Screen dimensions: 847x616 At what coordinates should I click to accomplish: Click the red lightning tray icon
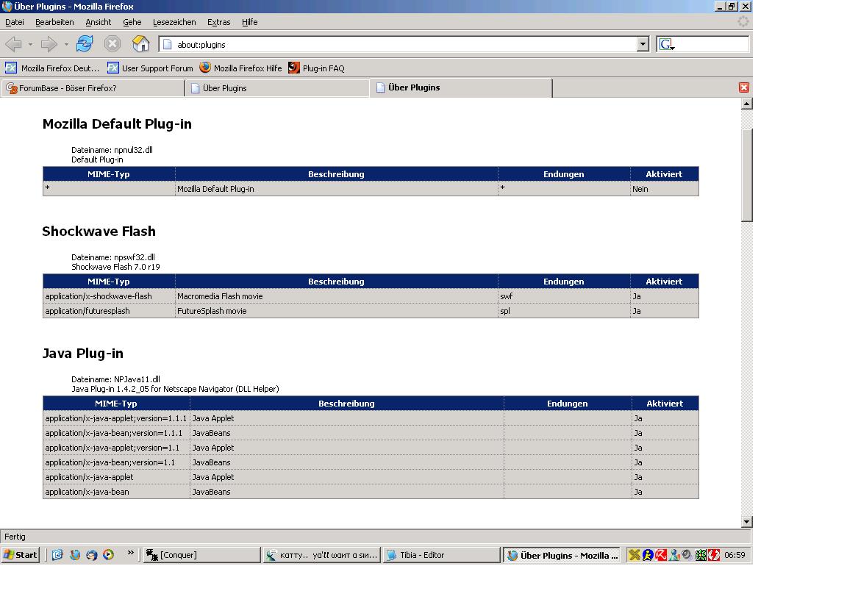[x=714, y=555]
